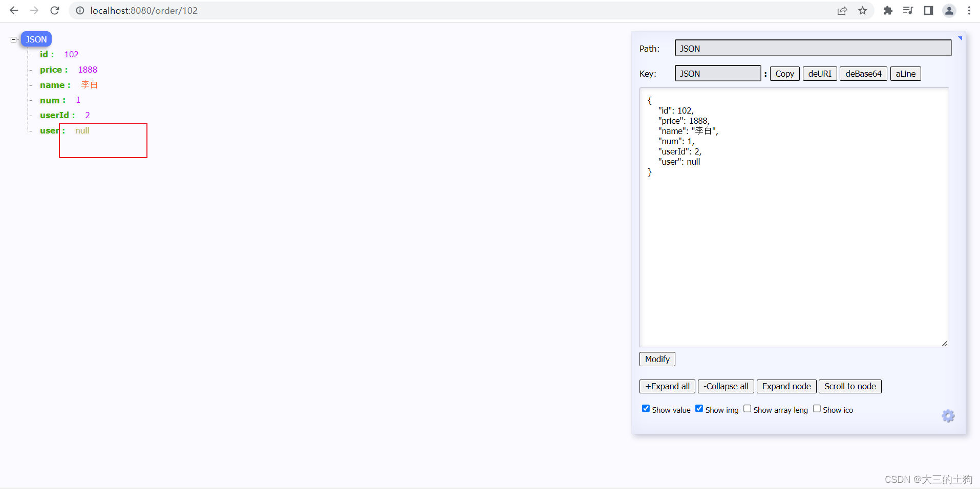Select the price key in tree

click(51, 70)
